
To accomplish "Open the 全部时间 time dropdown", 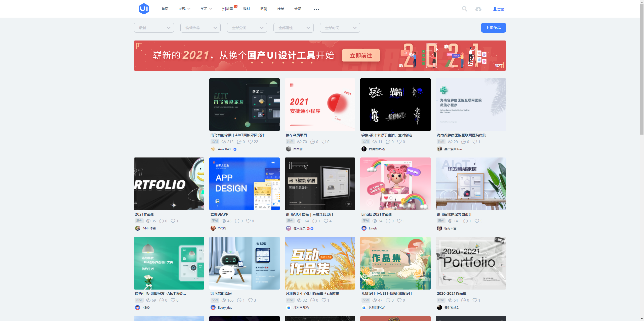I will point(340,28).
